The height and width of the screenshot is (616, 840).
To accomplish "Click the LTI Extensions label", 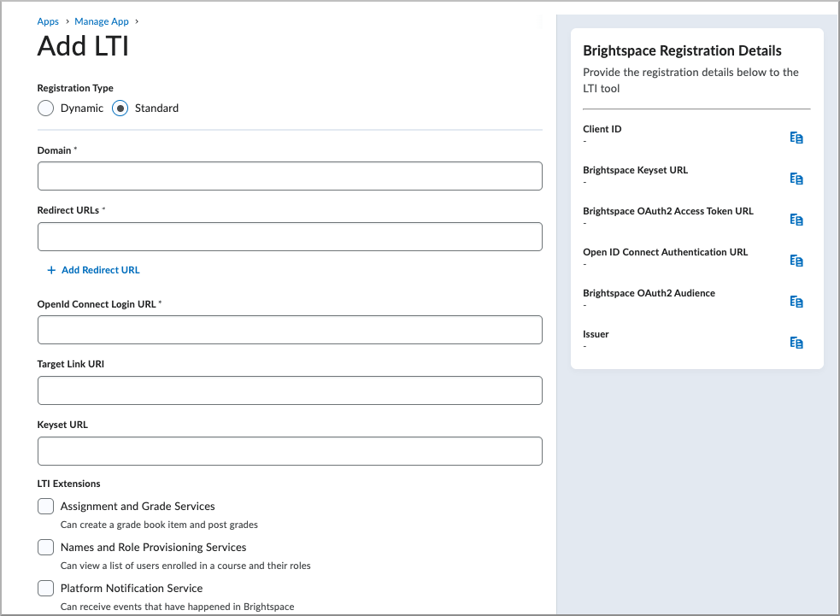I will 68,484.
